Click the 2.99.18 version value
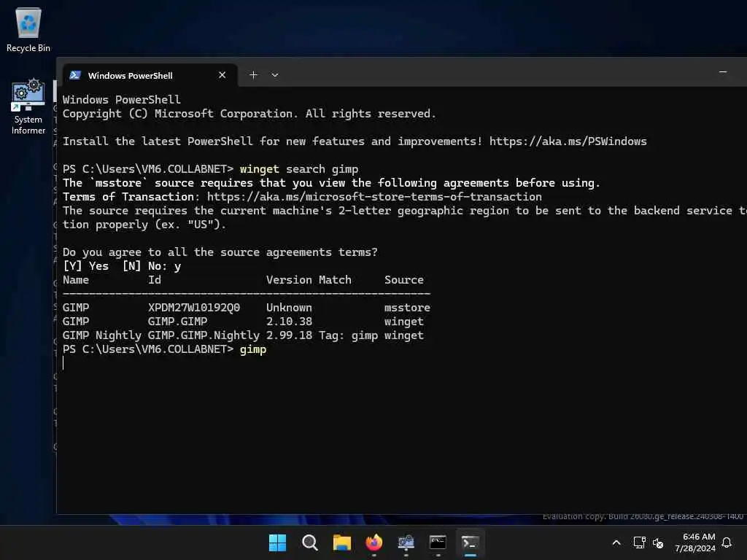Image resolution: width=747 pixels, height=560 pixels. coord(289,335)
